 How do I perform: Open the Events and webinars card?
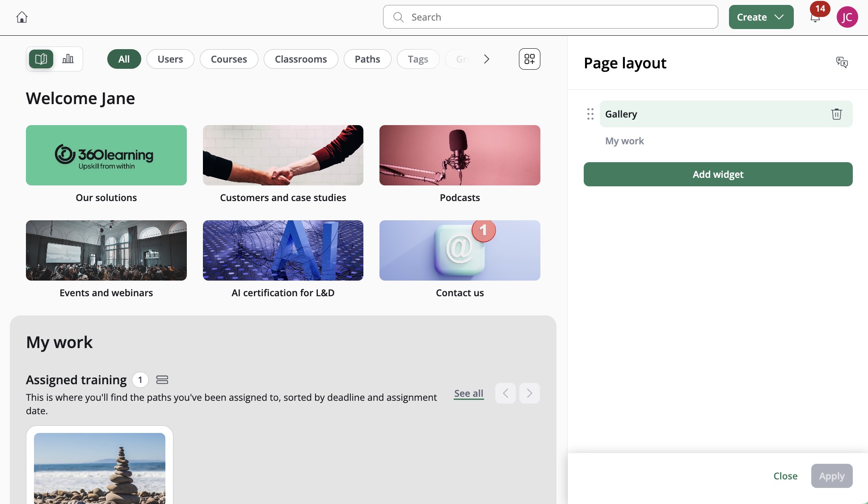[x=106, y=250]
